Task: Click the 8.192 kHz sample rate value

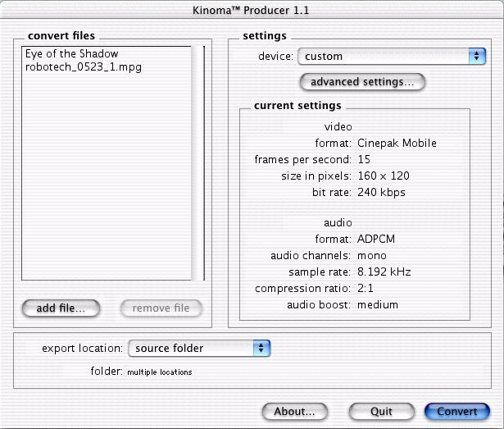Action: (x=384, y=272)
